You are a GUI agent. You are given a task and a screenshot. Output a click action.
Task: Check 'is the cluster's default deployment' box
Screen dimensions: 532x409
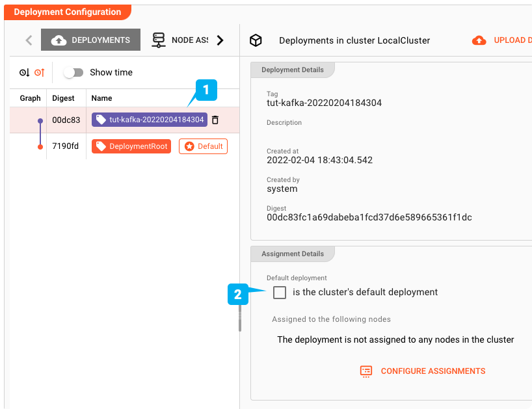(280, 293)
